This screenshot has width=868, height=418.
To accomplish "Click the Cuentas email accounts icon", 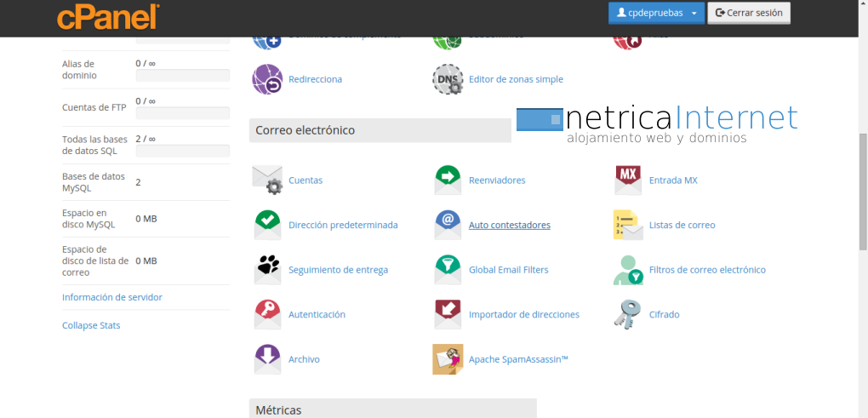I will pyautogui.click(x=267, y=180).
